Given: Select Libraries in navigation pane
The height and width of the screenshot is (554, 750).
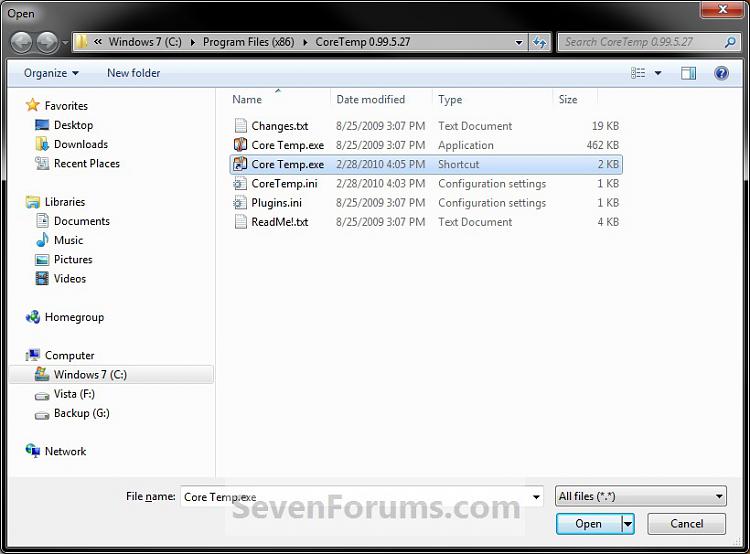Looking at the screenshot, I should coord(65,202).
